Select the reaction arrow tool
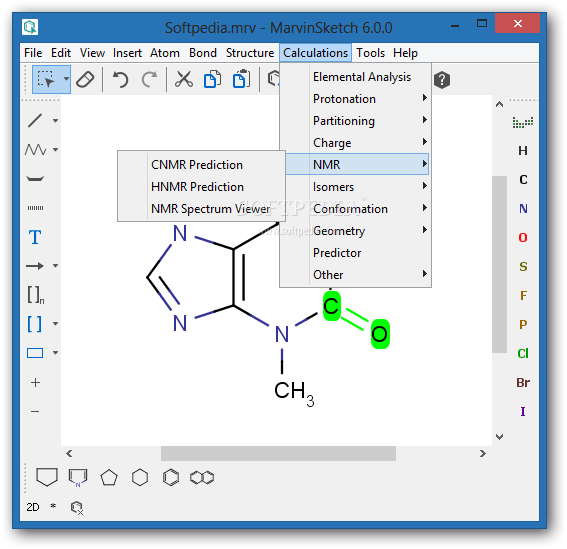567x549 pixels. 35,266
